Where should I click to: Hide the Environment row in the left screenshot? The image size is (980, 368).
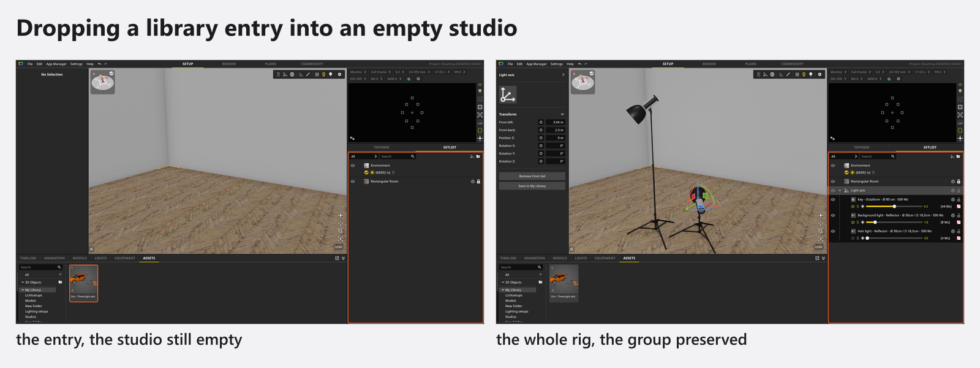[x=352, y=166]
